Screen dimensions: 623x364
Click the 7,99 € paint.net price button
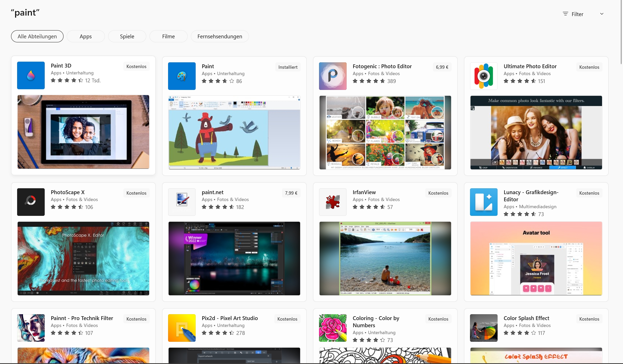point(291,193)
